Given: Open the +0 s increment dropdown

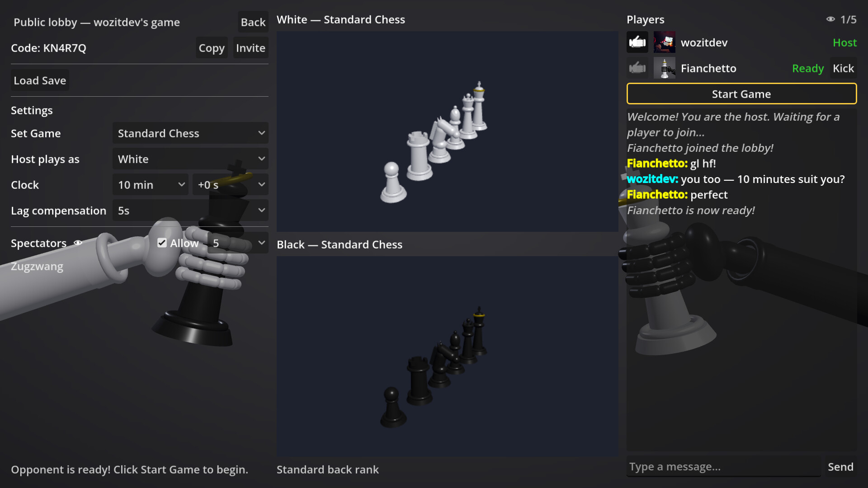Looking at the screenshot, I should (231, 185).
